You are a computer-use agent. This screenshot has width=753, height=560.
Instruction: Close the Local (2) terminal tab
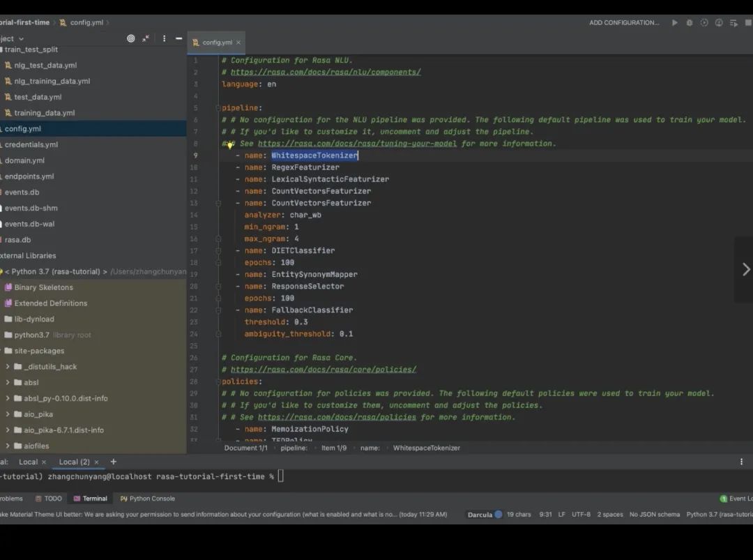tap(96, 462)
